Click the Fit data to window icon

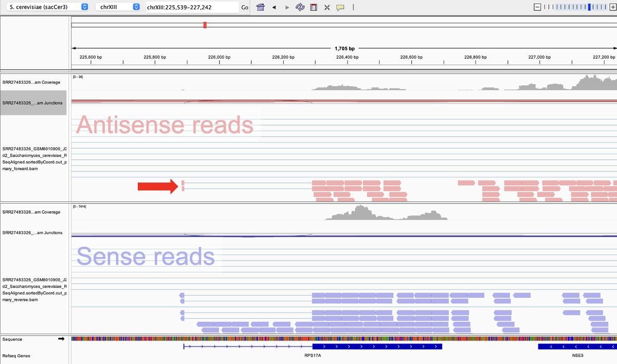pyautogui.click(x=326, y=8)
